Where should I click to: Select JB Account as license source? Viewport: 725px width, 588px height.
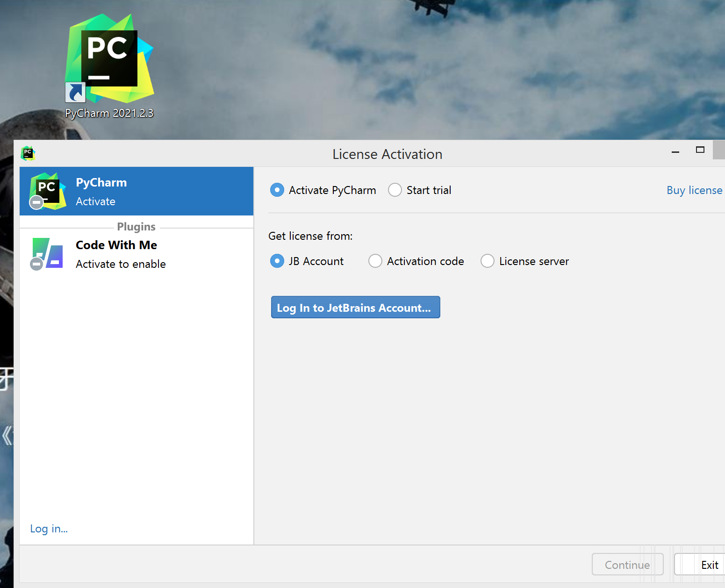pos(307,261)
